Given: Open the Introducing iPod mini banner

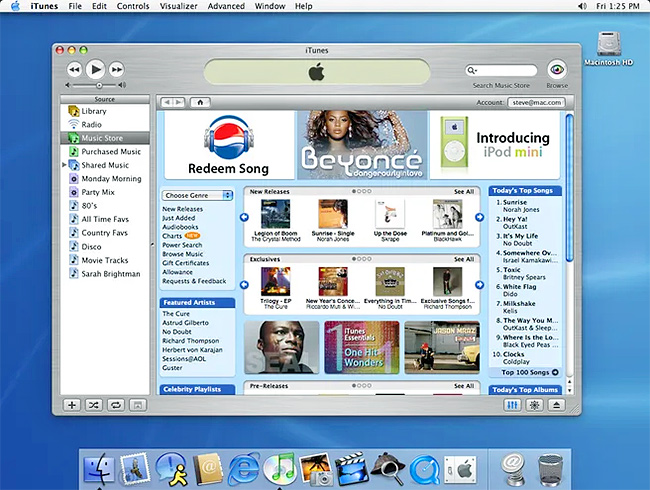Looking at the screenshot, I should (495, 145).
